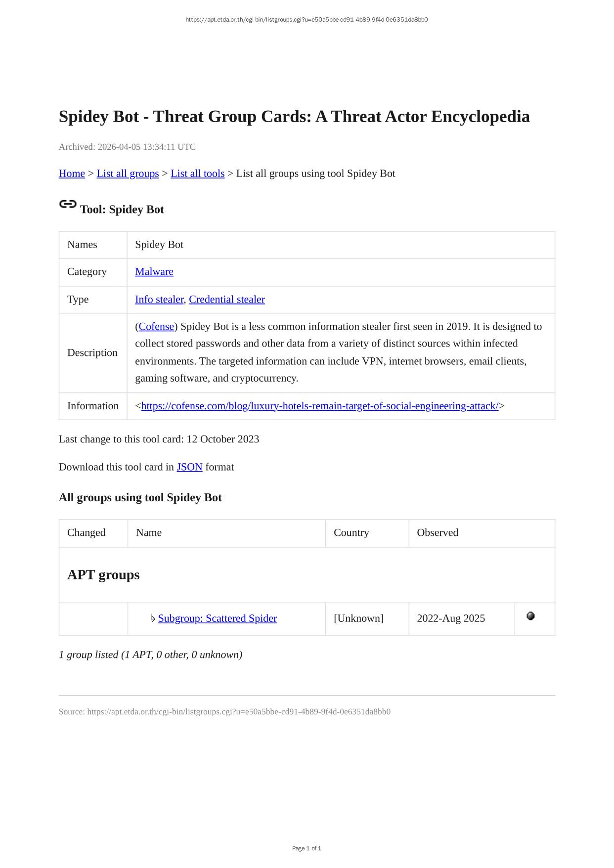Click the APT groups section heading
Screen dimensions: 614x868
tap(103, 575)
